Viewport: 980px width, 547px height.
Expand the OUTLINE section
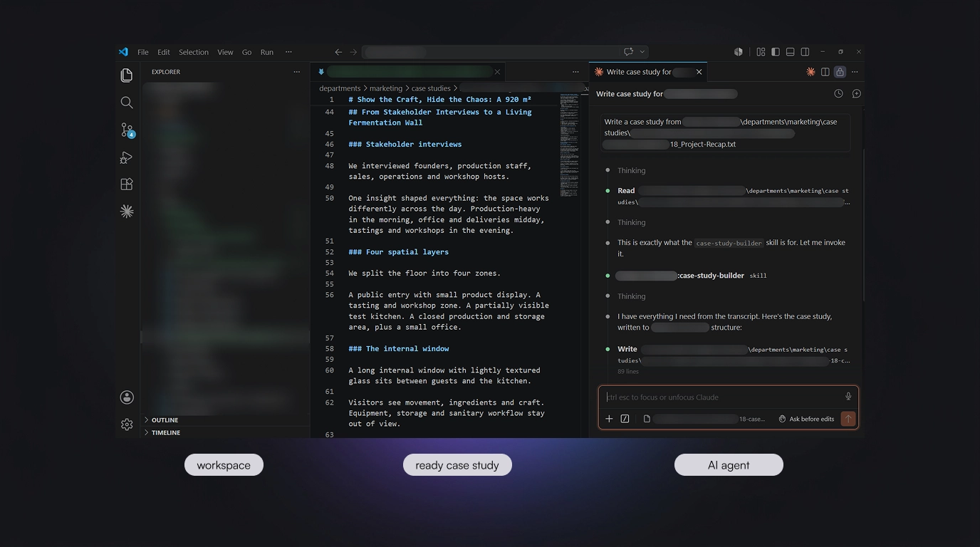(165, 420)
